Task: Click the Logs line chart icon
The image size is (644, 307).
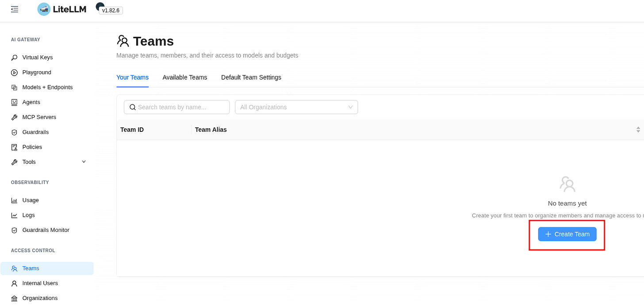Action: click(14, 215)
